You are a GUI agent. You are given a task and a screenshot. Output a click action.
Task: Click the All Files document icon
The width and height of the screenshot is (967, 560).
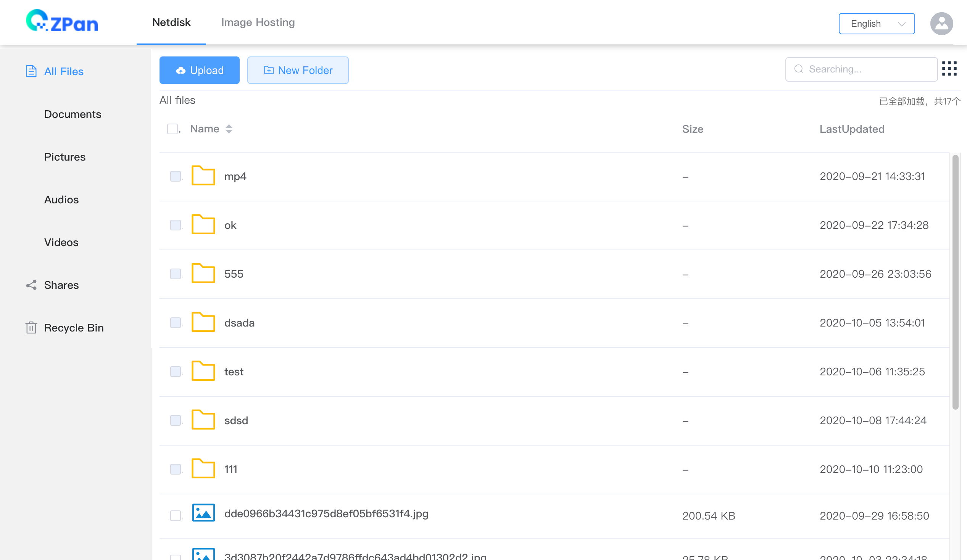click(x=31, y=71)
